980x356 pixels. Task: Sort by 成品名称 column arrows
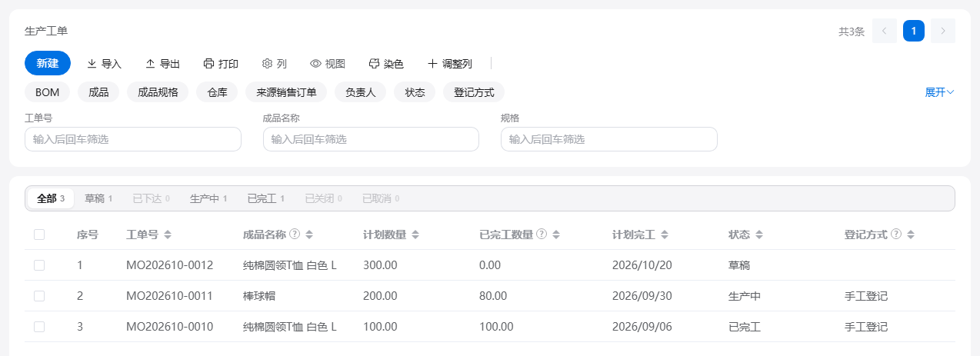point(309,235)
